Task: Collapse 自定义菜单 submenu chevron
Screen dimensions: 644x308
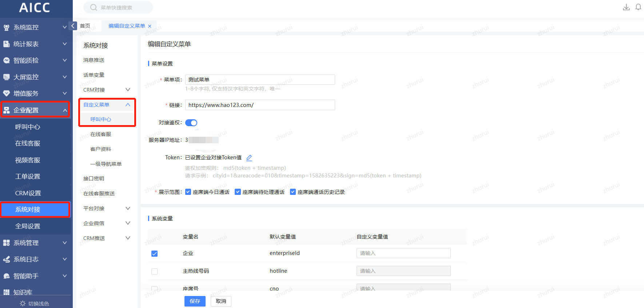Action: pos(128,105)
